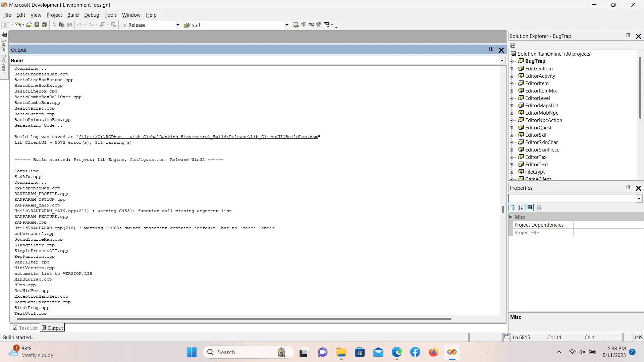Click the Cut toolbar icon

[x=54, y=25]
